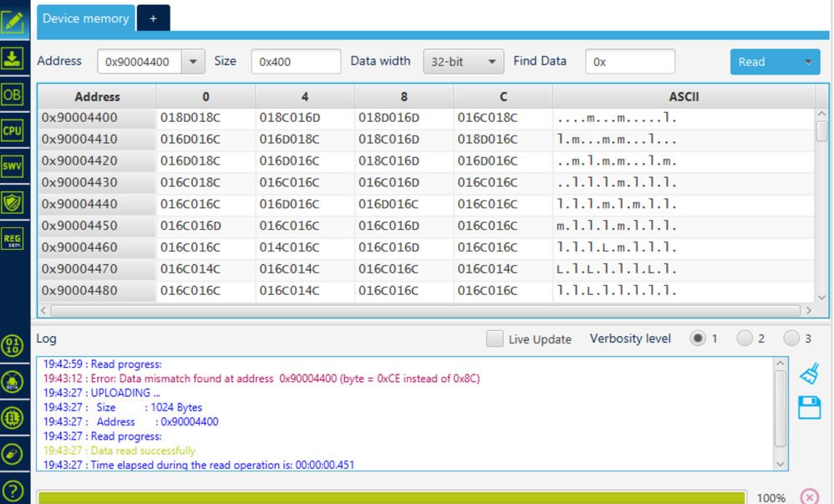The width and height of the screenshot is (834, 504).
Task: Open the External Loader (EL) icon
Action: point(13,418)
